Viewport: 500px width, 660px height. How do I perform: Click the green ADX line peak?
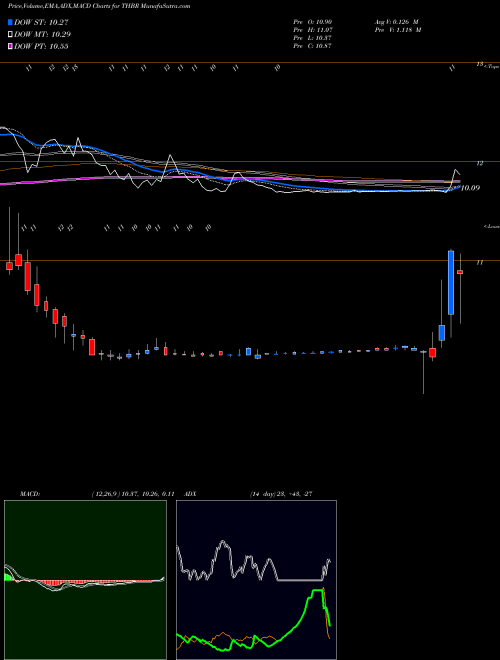(318, 591)
